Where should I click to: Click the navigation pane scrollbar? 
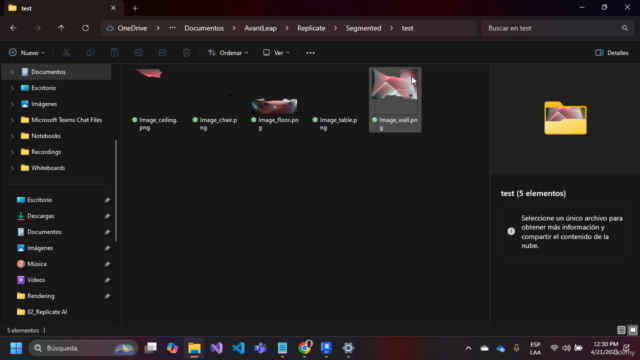coord(116,190)
